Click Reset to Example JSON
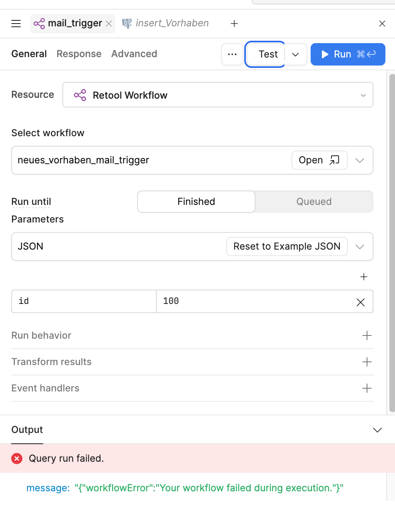Screen dimensions: 395x532 [x=287, y=246]
